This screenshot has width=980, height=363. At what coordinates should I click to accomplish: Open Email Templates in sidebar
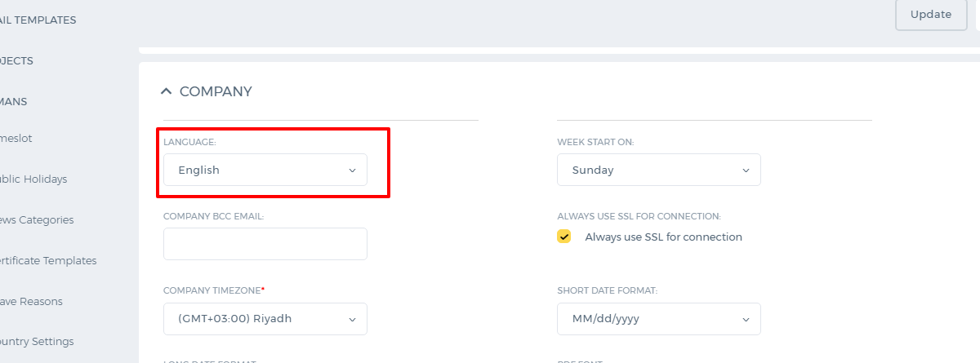38,20
